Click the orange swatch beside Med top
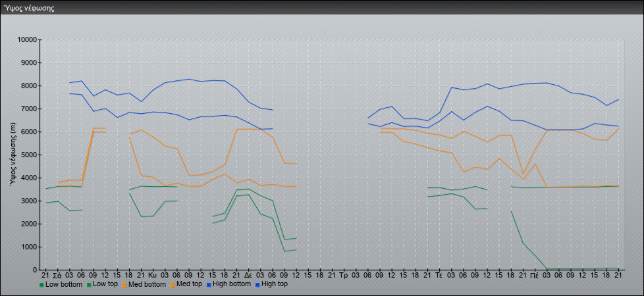 pos(173,285)
